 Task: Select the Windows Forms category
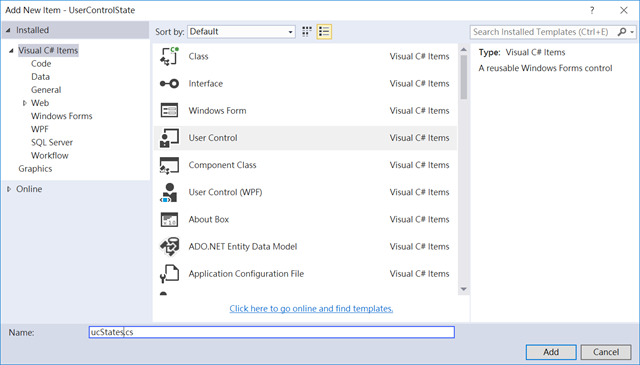pos(62,116)
